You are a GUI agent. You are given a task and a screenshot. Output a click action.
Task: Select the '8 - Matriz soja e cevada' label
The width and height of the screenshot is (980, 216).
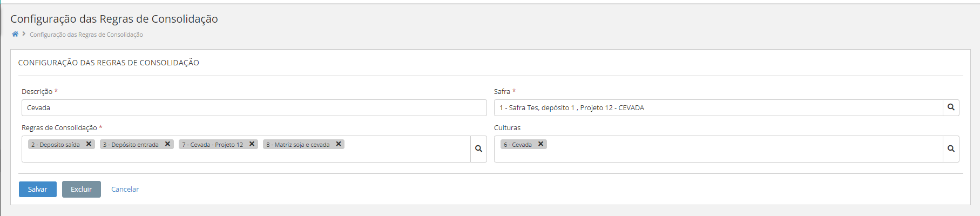298,145
